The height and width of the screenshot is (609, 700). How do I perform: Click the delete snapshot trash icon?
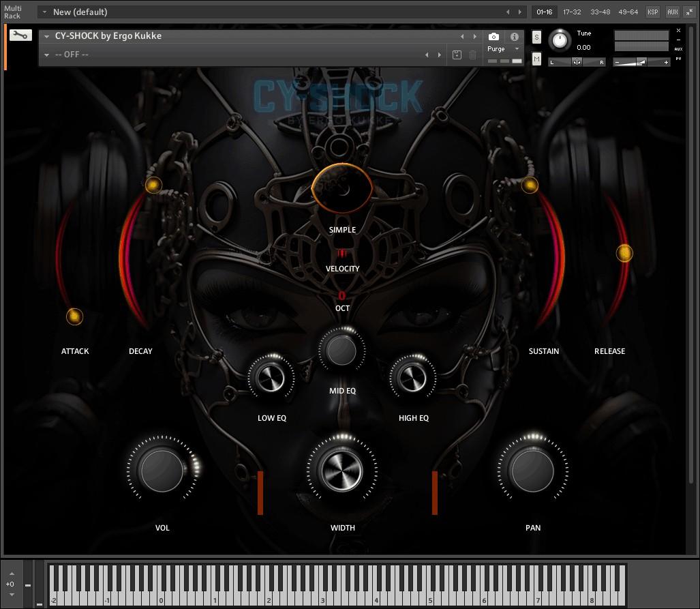[472, 55]
